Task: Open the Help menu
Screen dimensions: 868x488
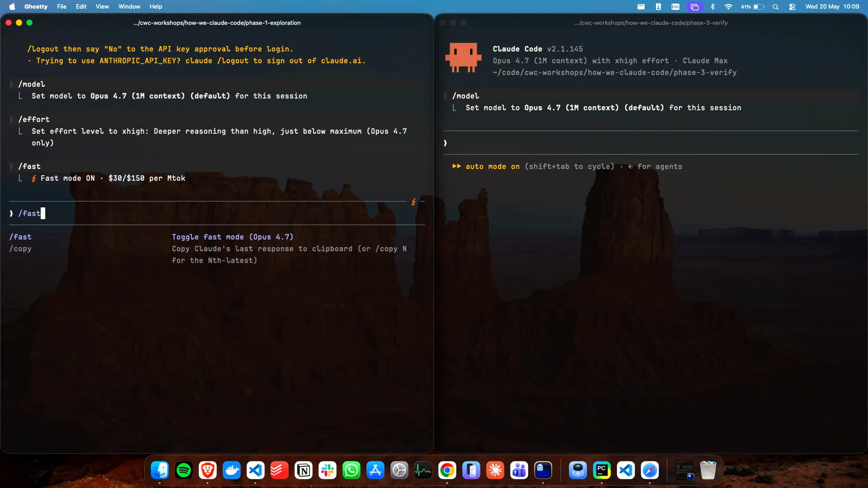Action: tap(156, 6)
